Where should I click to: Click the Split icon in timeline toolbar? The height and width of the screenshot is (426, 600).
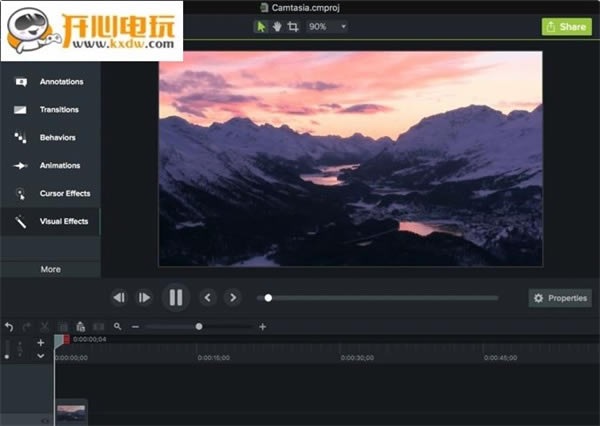click(99, 327)
